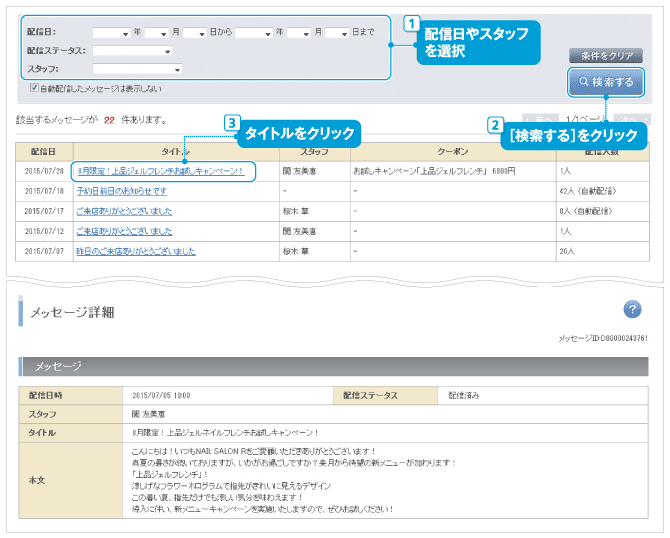Expand the end year dropdown for 配信日

(x=254, y=33)
